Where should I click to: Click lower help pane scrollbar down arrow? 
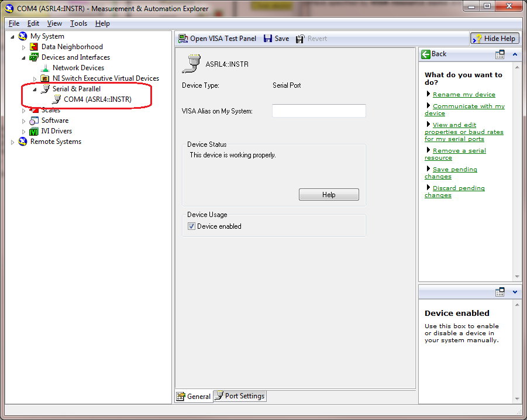tap(517, 398)
